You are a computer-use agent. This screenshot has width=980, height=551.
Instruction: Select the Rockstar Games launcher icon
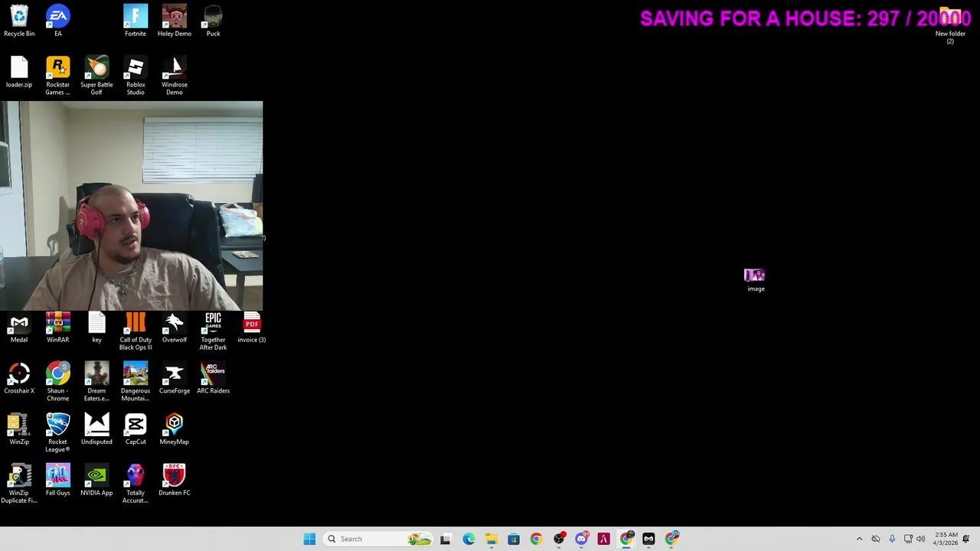58,76
